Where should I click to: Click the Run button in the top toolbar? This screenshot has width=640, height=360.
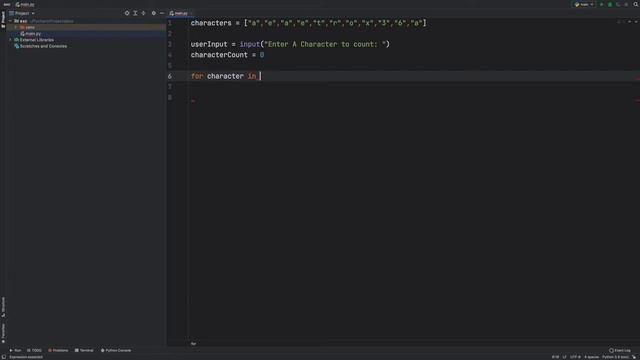pos(602,4)
